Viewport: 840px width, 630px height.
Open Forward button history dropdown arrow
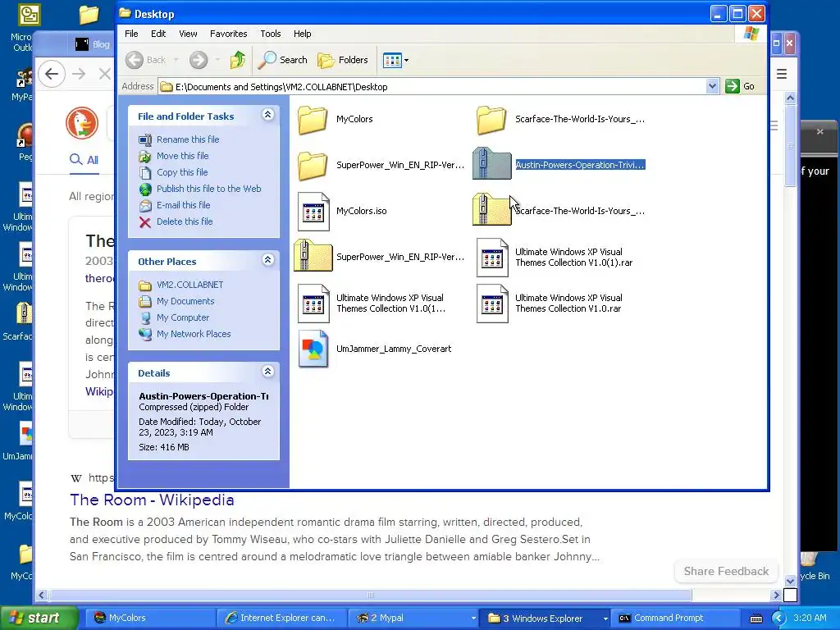click(x=217, y=60)
